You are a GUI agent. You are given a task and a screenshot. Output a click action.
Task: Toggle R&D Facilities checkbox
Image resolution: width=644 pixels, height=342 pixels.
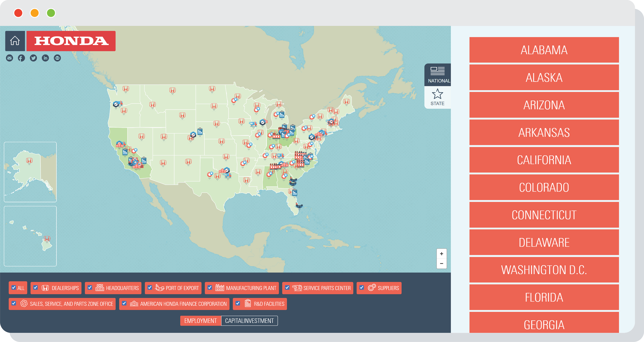point(238,303)
